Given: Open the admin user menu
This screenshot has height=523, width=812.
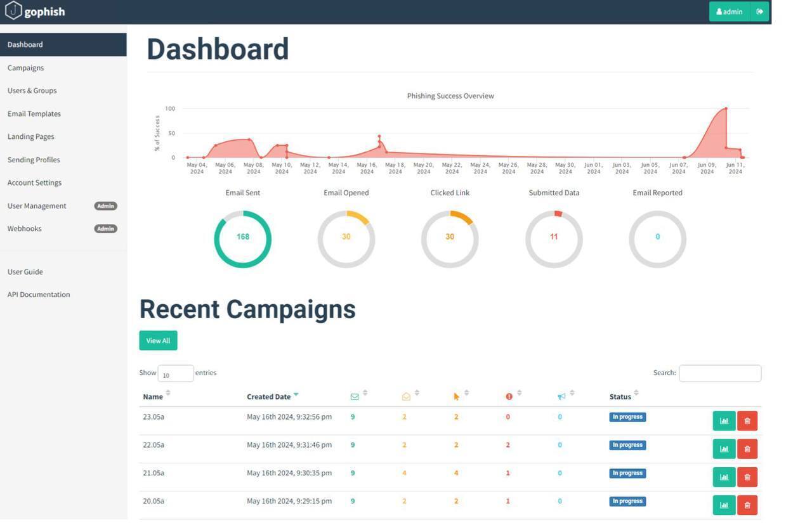Looking at the screenshot, I should click(729, 11).
